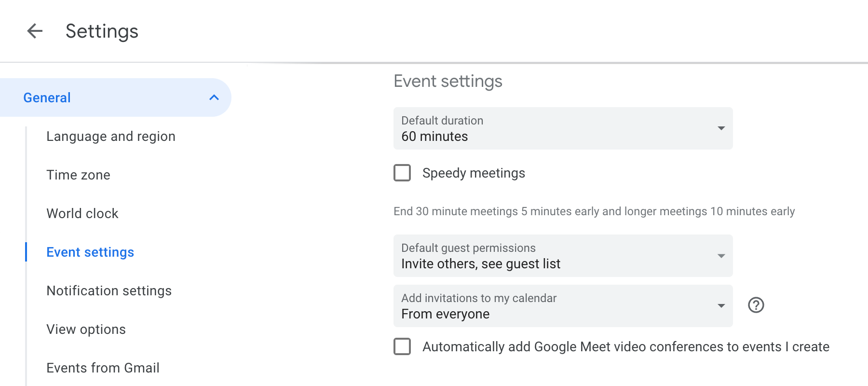This screenshot has width=868, height=386.
Task: Open the Default duration dropdown
Action: [563, 128]
